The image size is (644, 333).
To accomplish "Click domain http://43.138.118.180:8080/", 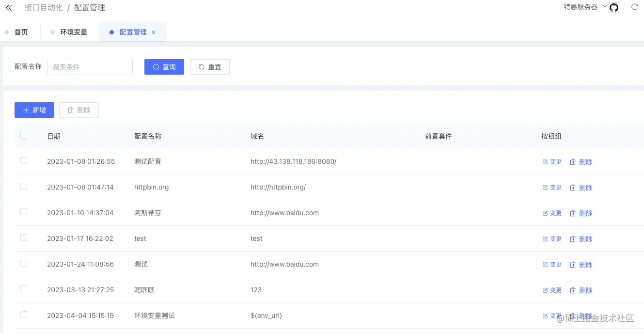I will 294,161.
